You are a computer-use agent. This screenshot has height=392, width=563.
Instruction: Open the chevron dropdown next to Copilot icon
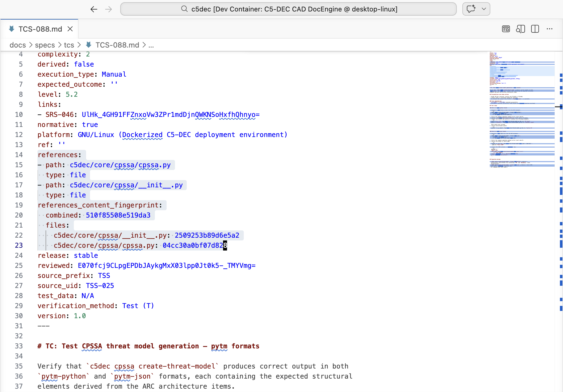pyautogui.click(x=483, y=9)
